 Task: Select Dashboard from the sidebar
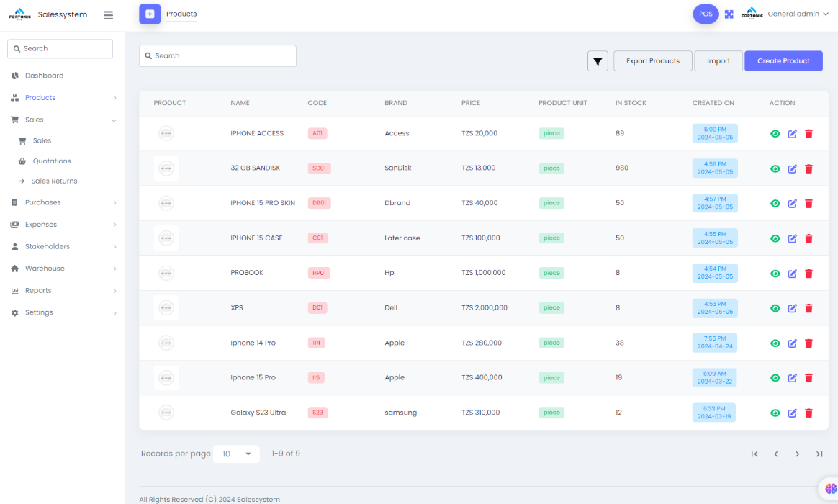point(44,76)
